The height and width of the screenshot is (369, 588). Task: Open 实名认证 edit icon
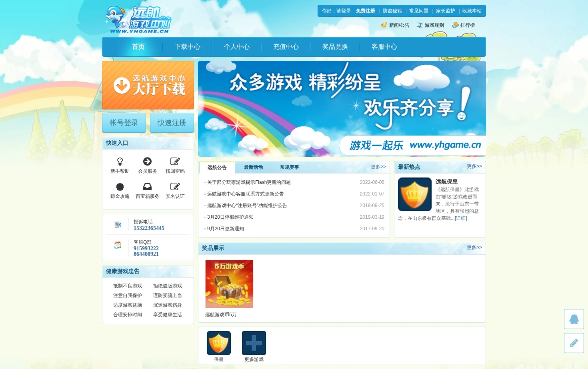175,187
